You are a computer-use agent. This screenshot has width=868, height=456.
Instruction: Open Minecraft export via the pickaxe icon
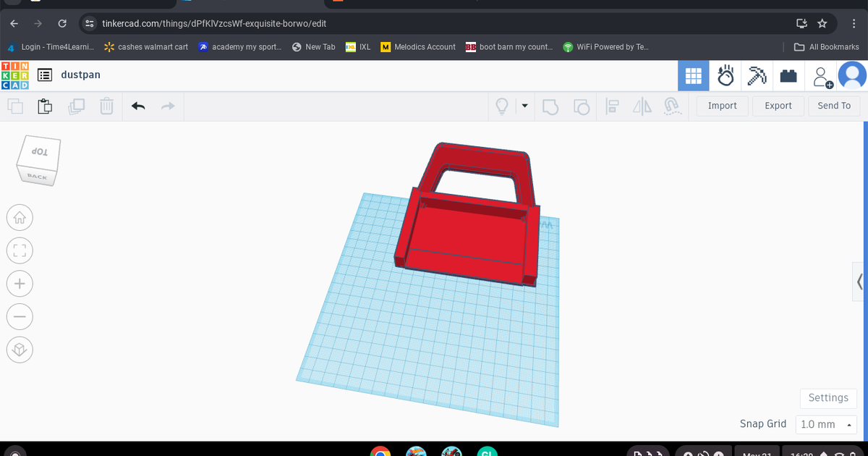tap(757, 75)
